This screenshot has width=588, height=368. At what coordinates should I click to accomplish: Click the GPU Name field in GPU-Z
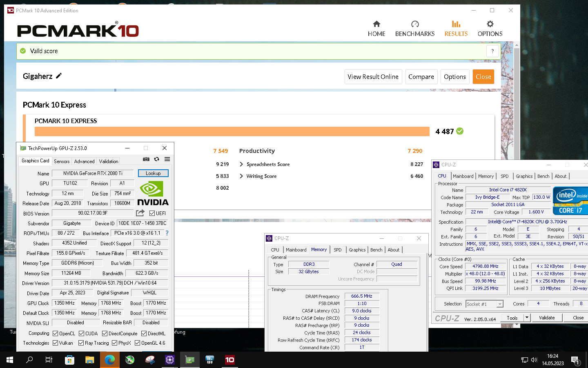click(93, 173)
